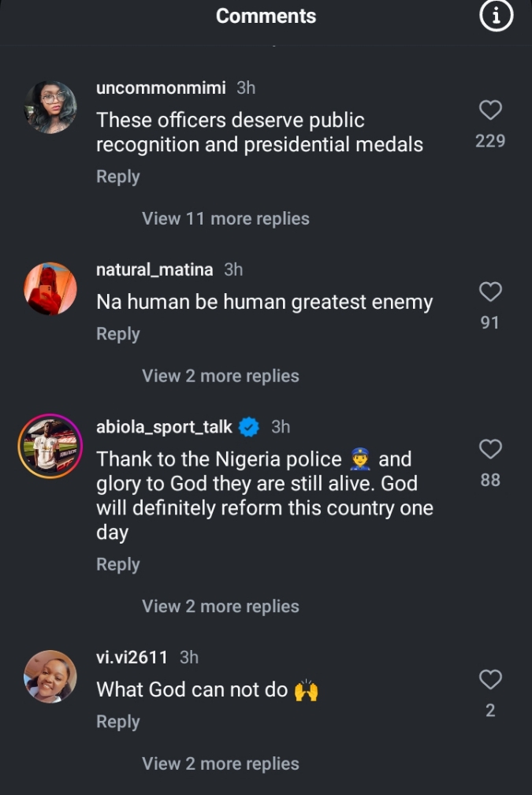The height and width of the screenshot is (795, 532).
Task: Reply to uncommonmimi's comment
Action: click(118, 176)
